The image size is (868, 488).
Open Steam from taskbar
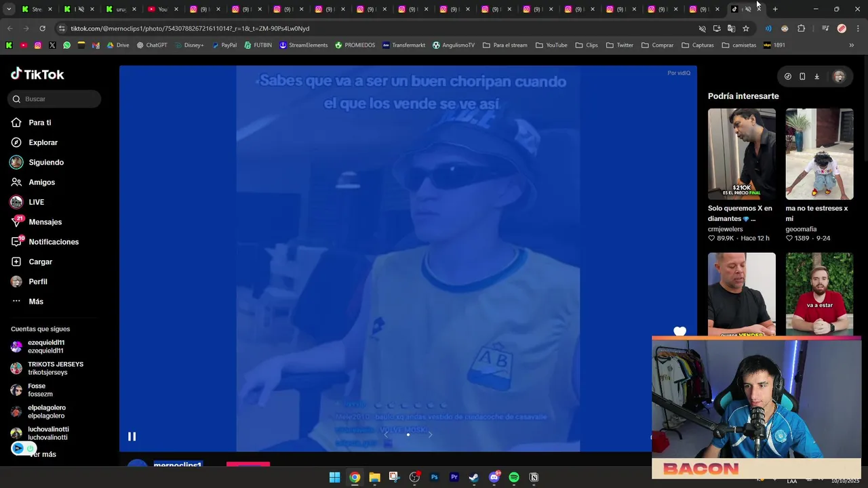pos(473,477)
